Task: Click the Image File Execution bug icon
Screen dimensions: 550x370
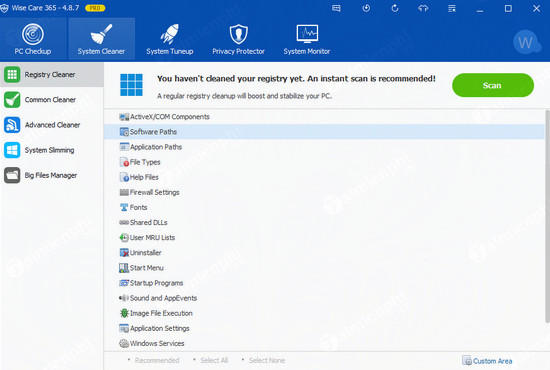Action: [124, 313]
